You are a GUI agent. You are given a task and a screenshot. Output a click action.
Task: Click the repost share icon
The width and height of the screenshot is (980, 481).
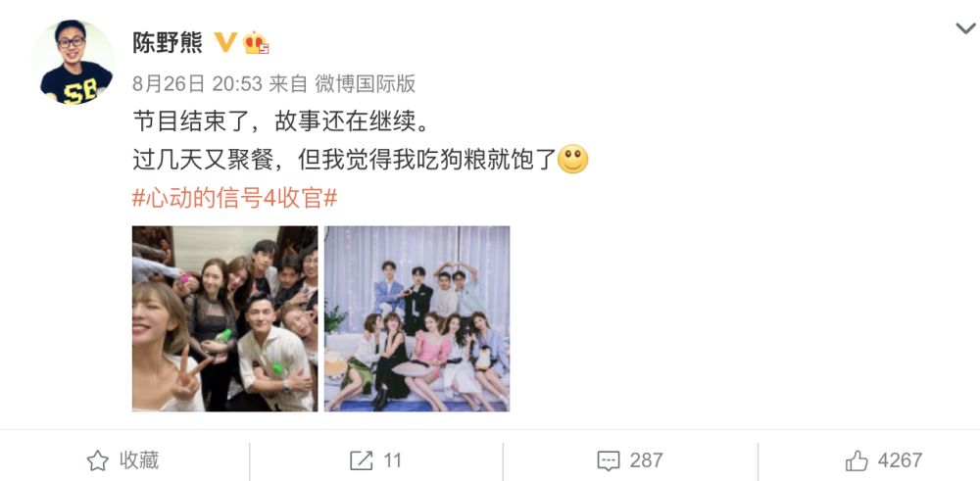[362, 461]
